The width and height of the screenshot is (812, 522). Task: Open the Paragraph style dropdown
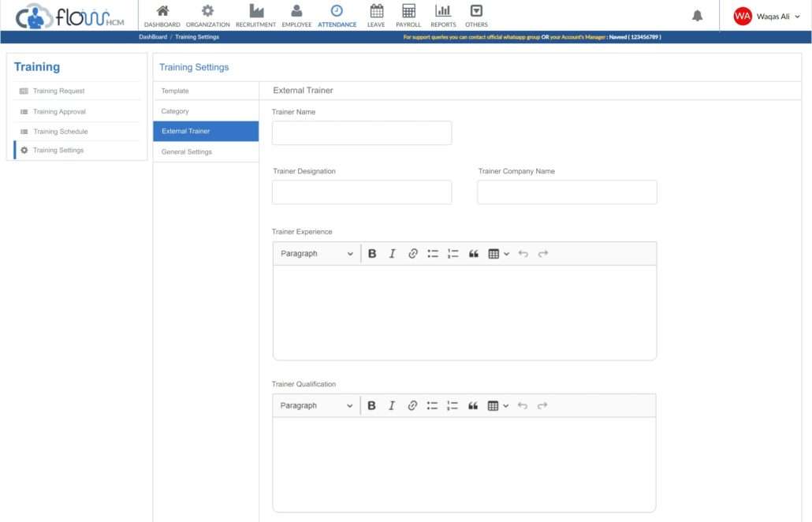click(x=315, y=253)
